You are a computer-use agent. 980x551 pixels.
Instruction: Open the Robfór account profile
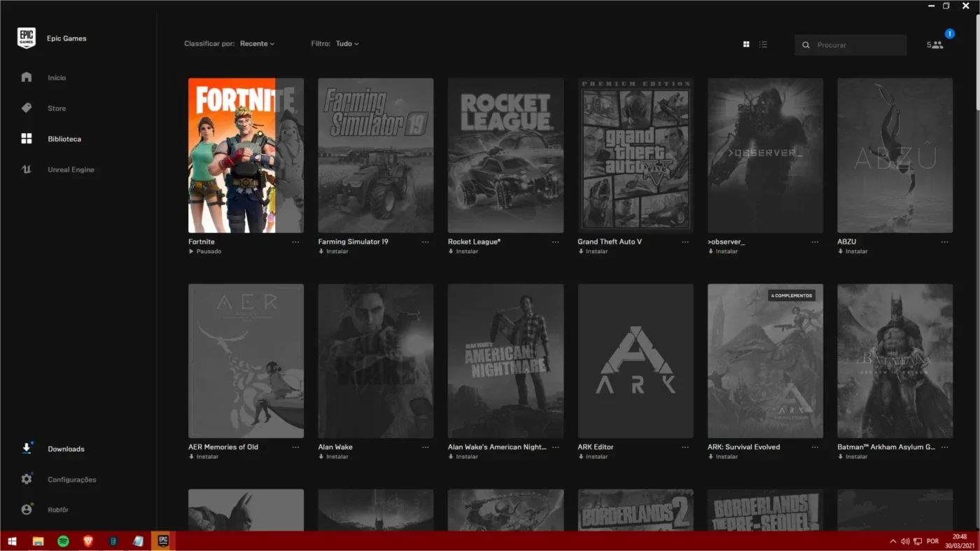point(58,510)
